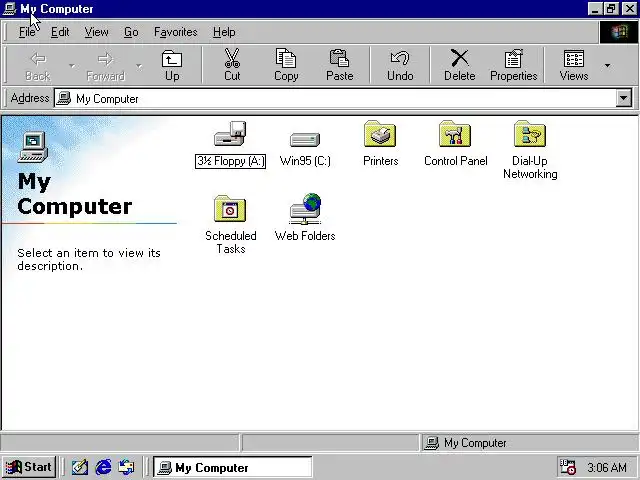
Task: Open the Go menu
Action: (x=131, y=32)
